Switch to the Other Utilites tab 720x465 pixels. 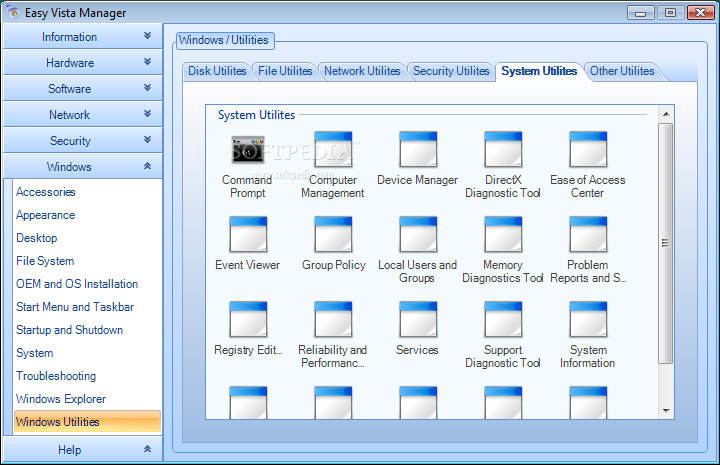[x=622, y=71]
